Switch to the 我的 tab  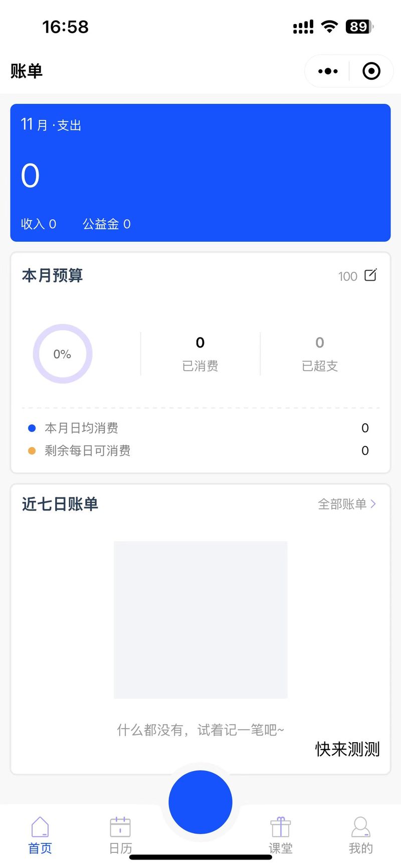pyautogui.click(x=361, y=848)
